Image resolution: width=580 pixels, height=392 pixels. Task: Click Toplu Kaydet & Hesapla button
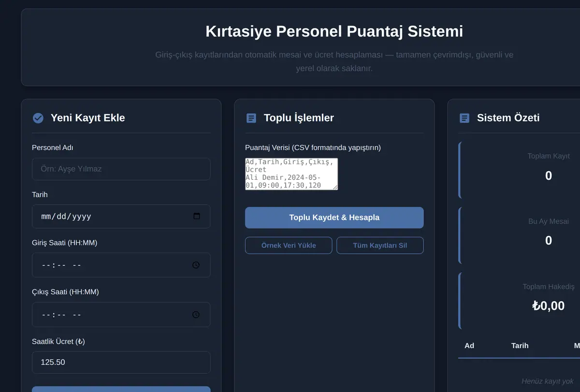pyautogui.click(x=334, y=218)
